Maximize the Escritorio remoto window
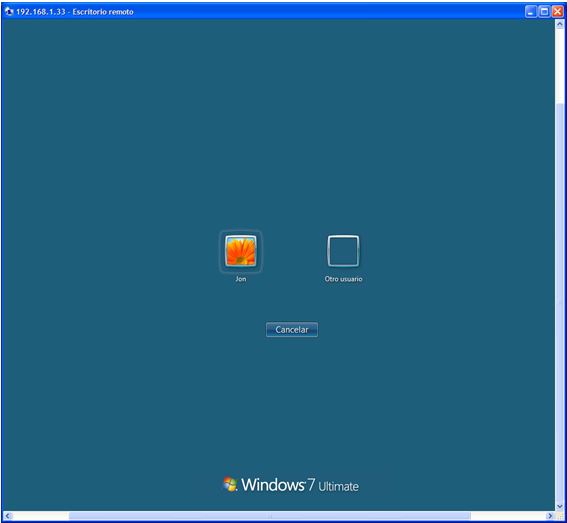 [x=544, y=12]
